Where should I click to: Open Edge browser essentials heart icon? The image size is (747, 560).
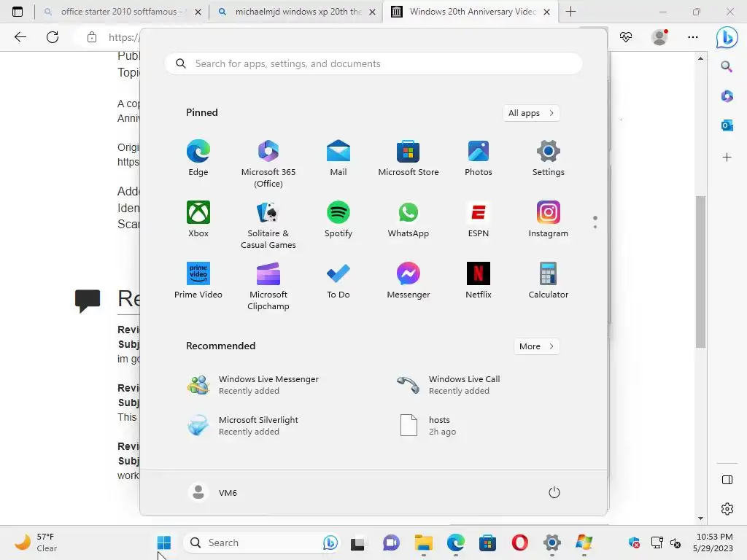pyautogui.click(x=625, y=37)
